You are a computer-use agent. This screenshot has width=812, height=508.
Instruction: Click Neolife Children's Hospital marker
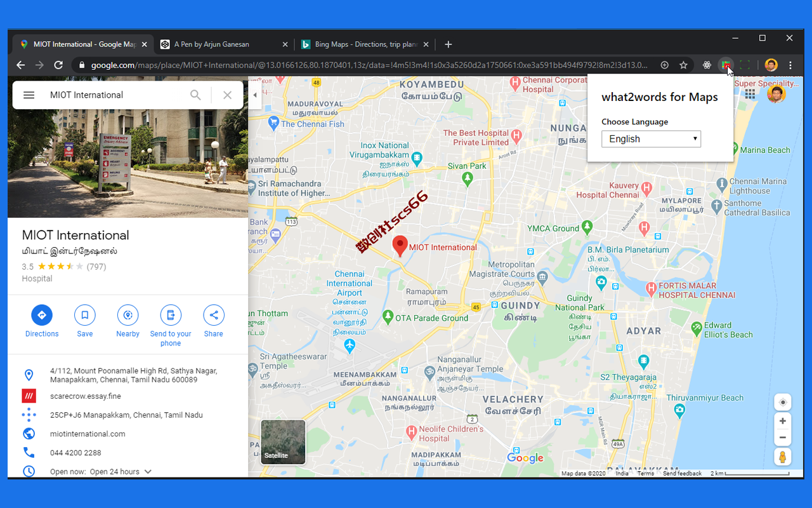tap(411, 432)
